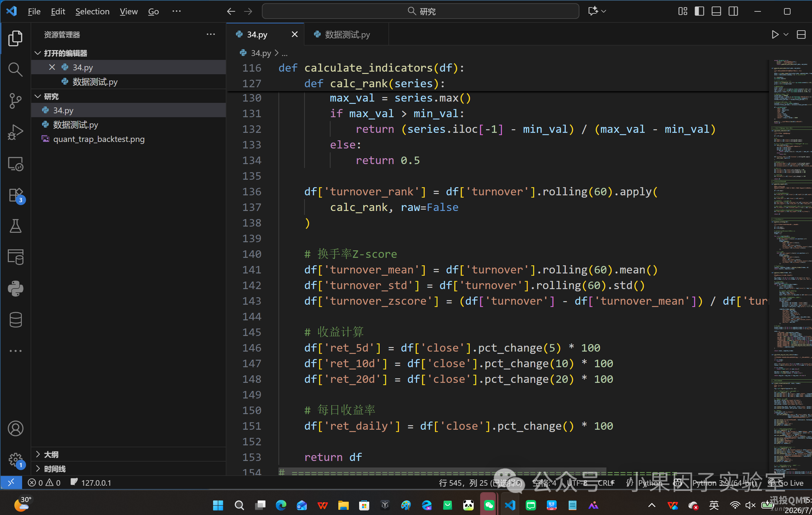
Task: Toggle the bottom panel layout
Action: [716, 11]
